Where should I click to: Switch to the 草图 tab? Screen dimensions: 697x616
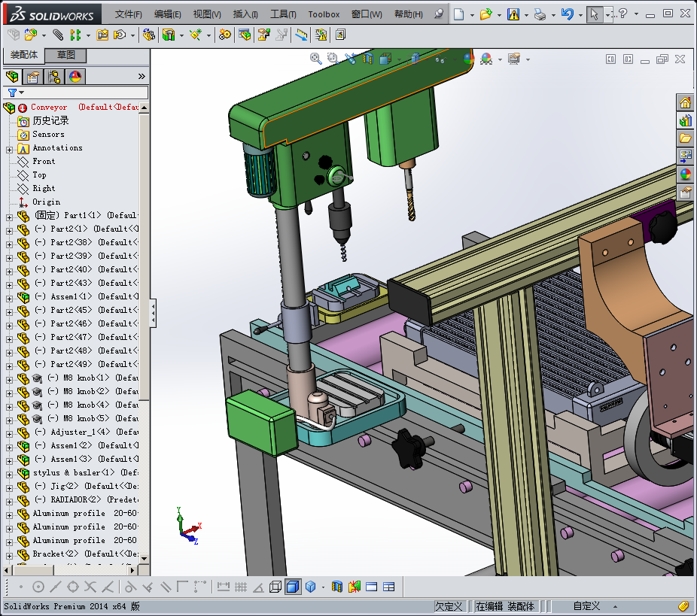[65, 56]
